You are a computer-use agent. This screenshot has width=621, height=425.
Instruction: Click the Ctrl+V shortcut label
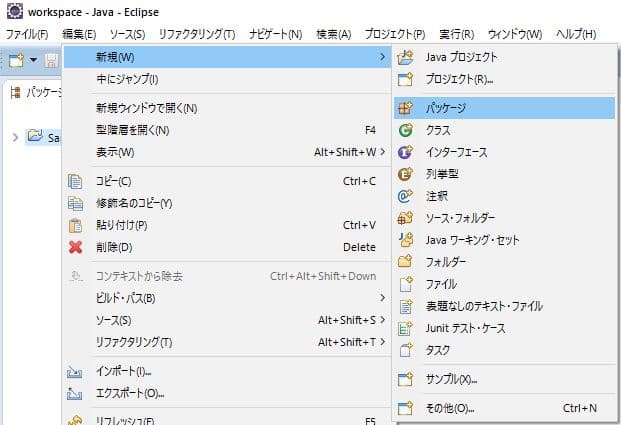click(359, 225)
